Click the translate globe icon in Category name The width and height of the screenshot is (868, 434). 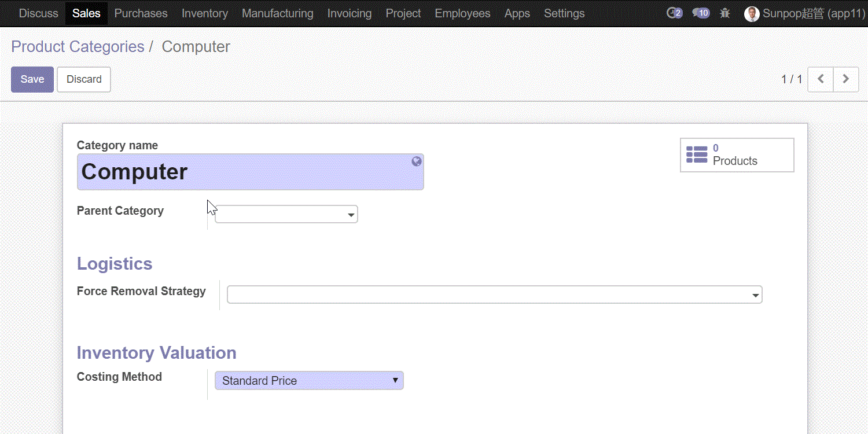pos(416,161)
